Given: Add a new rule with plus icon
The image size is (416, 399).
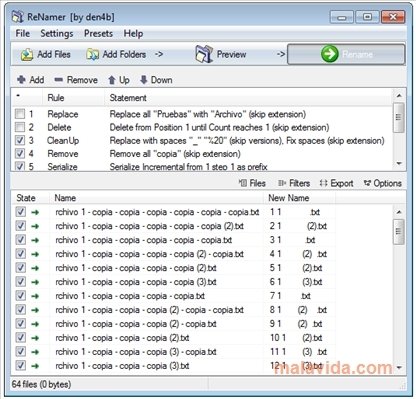Looking at the screenshot, I should point(30,80).
